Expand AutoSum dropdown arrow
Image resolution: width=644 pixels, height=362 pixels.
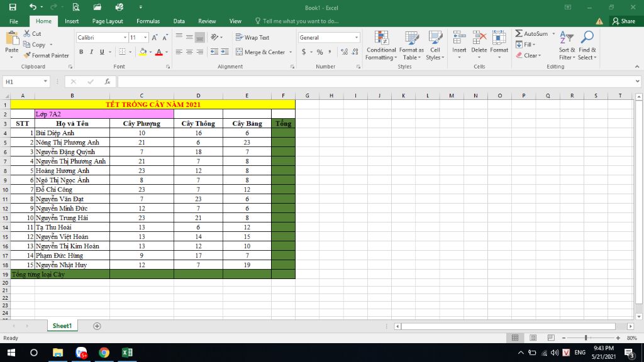553,34
